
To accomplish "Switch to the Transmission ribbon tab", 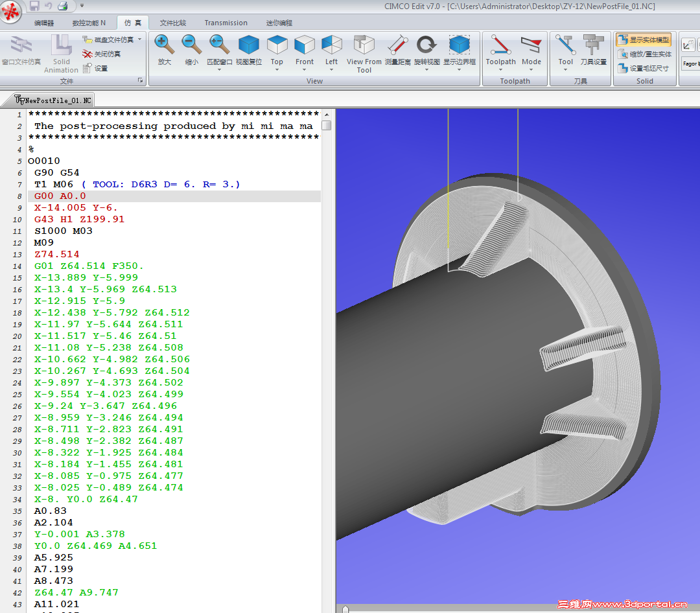I will point(226,23).
